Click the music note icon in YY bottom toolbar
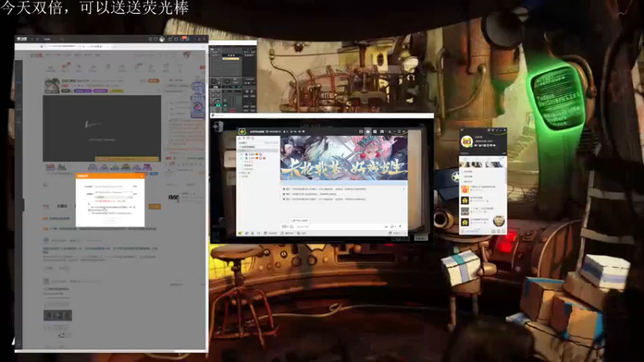Screen dimensions: 644x362 point(282,233)
